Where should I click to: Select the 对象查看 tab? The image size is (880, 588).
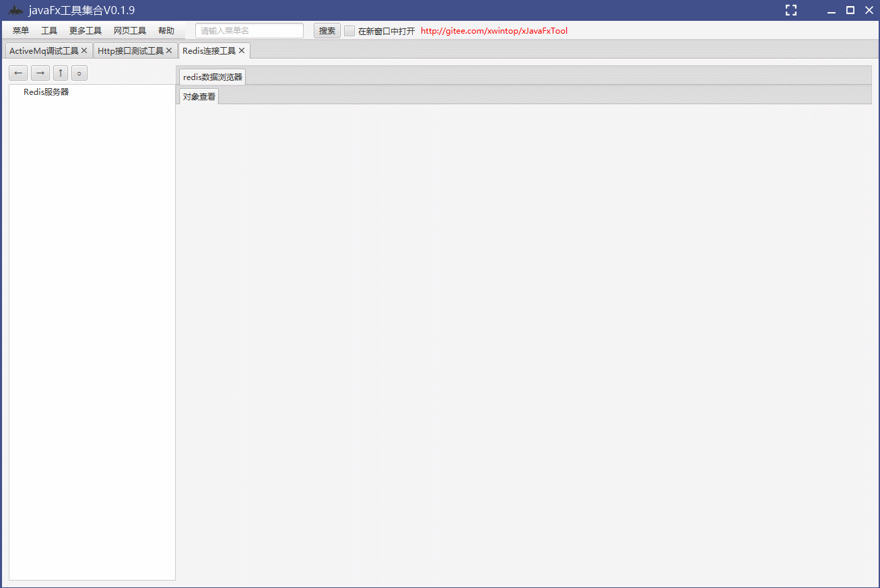tap(199, 96)
